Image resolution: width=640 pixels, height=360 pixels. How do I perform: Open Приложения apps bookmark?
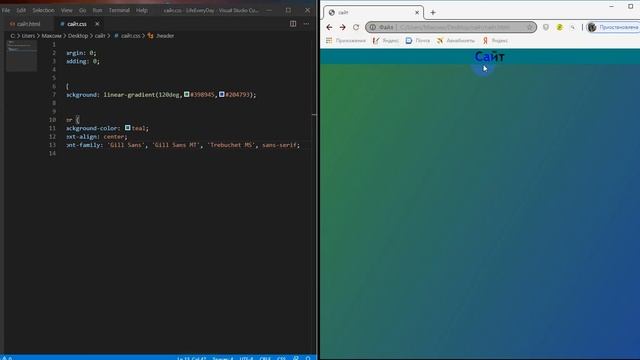[x=346, y=41]
